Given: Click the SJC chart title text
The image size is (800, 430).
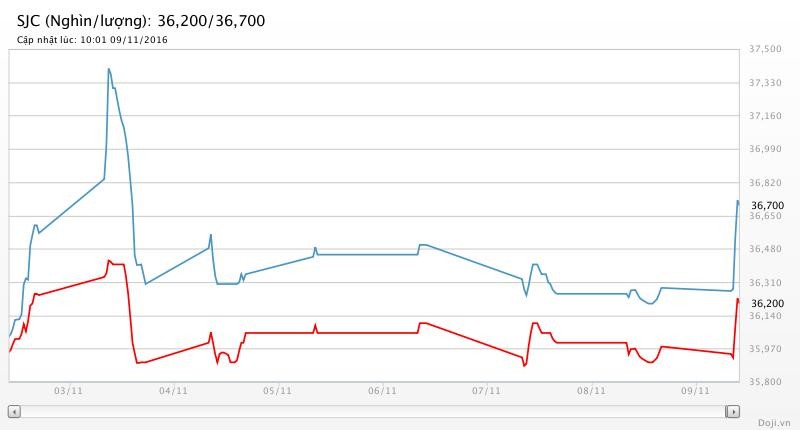Looking at the screenshot, I should [x=141, y=20].
